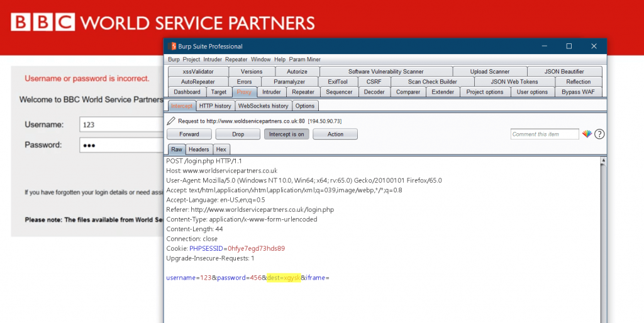Open the Repeater menu in menu bar
The height and width of the screenshot is (323, 644).
[x=236, y=60]
